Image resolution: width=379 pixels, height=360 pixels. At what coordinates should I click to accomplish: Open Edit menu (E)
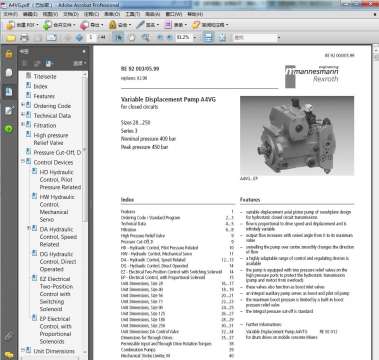coord(30,14)
